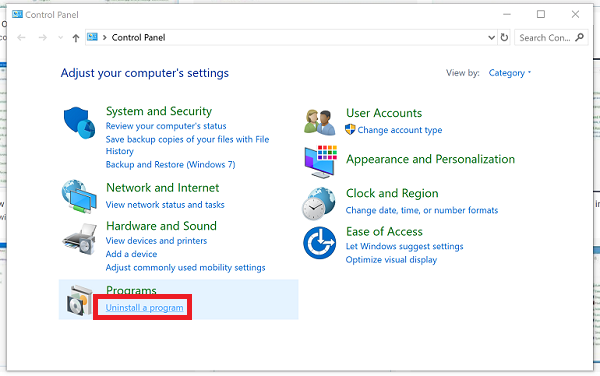Click Review your computer's status
The height and width of the screenshot is (376, 600).
coord(166,126)
